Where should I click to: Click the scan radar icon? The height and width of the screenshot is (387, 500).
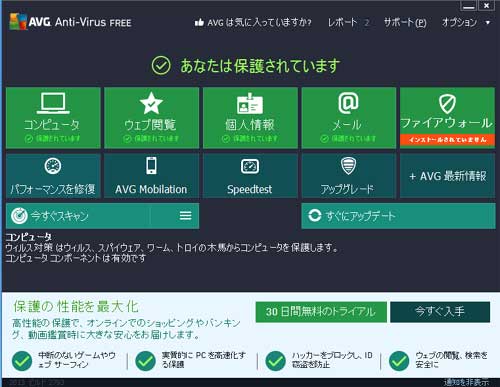coord(19,216)
